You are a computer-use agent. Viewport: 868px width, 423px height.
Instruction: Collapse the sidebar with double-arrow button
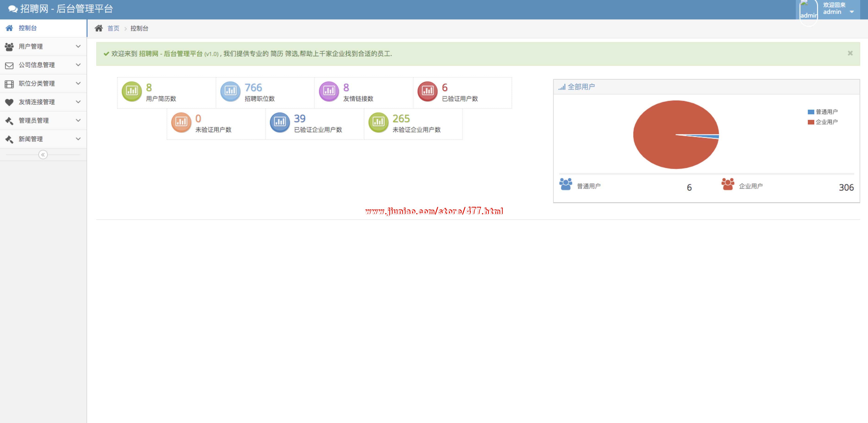[43, 155]
